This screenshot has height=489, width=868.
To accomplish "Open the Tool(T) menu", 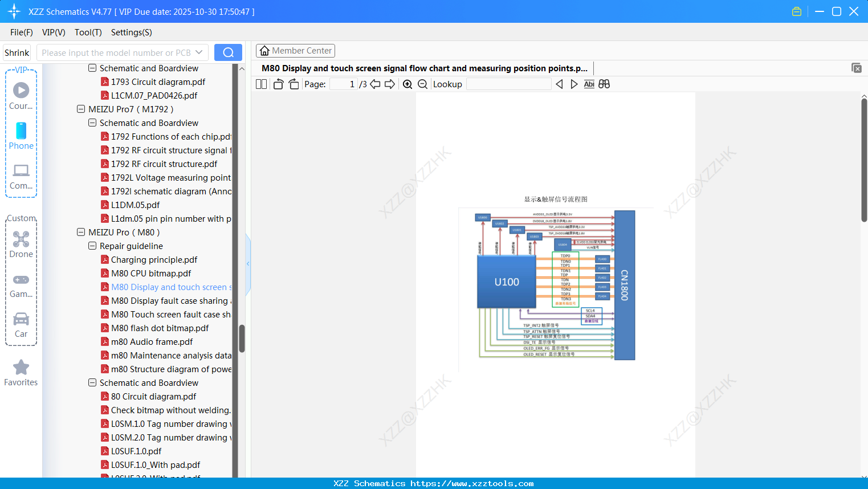I will pyautogui.click(x=88, y=32).
